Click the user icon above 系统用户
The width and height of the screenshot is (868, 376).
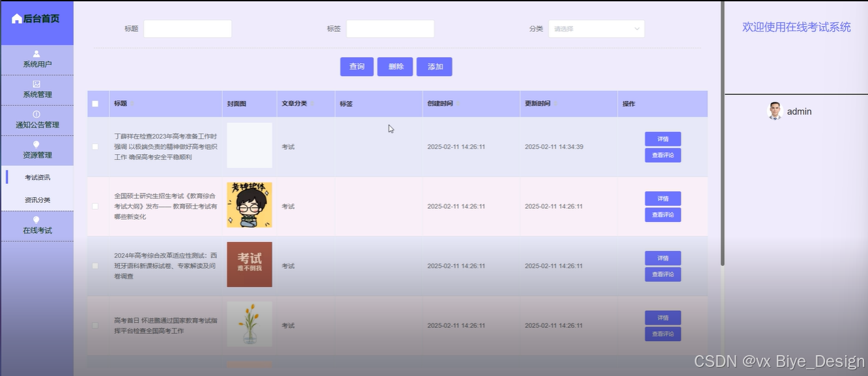[36, 54]
